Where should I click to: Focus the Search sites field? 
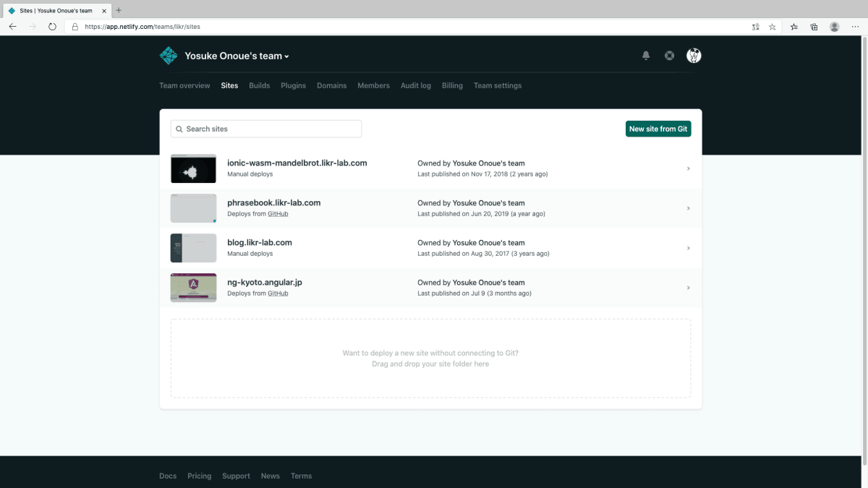[266, 129]
